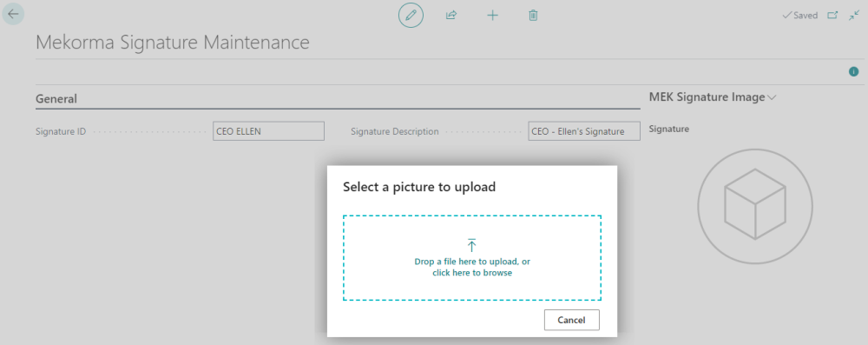
Task: Click the 'Signature' label text
Action: tap(668, 129)
